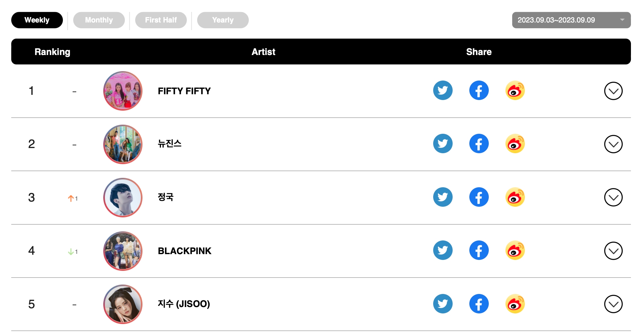Share FIFTY FIFTY on Twitter

pos(443,91)
